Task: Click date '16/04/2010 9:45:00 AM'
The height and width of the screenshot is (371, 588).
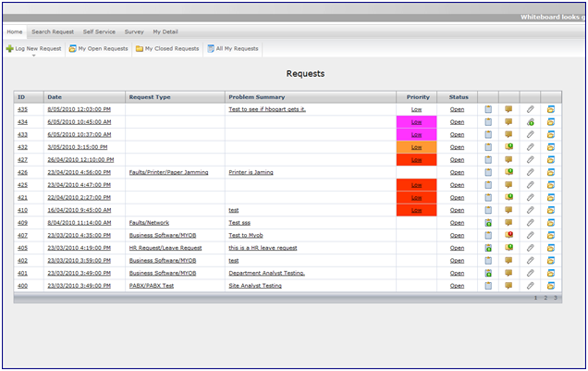Action: point(80,210)
